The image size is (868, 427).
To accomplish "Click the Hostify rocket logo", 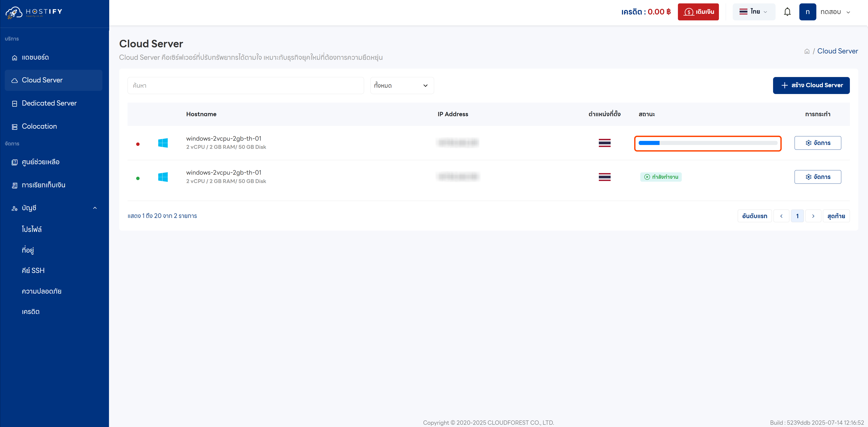I will [14, 12].
